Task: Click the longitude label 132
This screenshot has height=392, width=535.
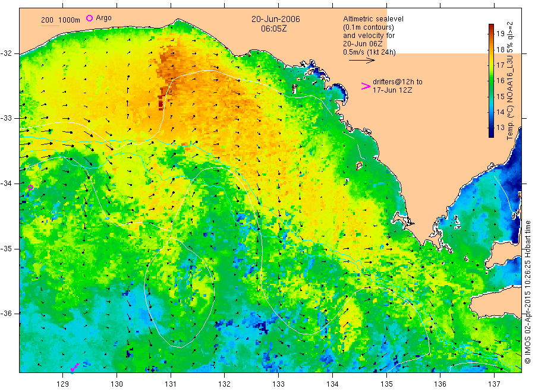Action: click(x=225, y=384)
